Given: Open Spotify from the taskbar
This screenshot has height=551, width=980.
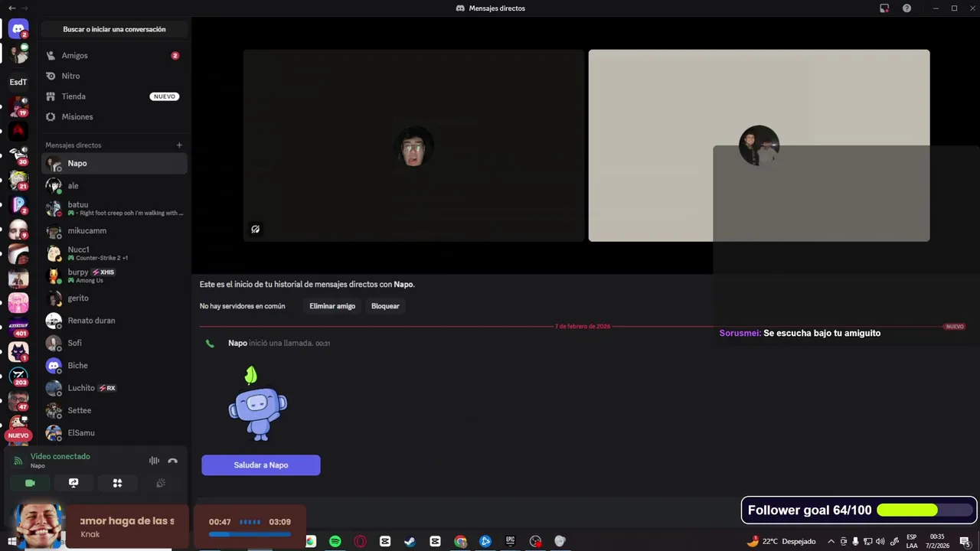Looking at the screenshot, I should pos(335,541).
